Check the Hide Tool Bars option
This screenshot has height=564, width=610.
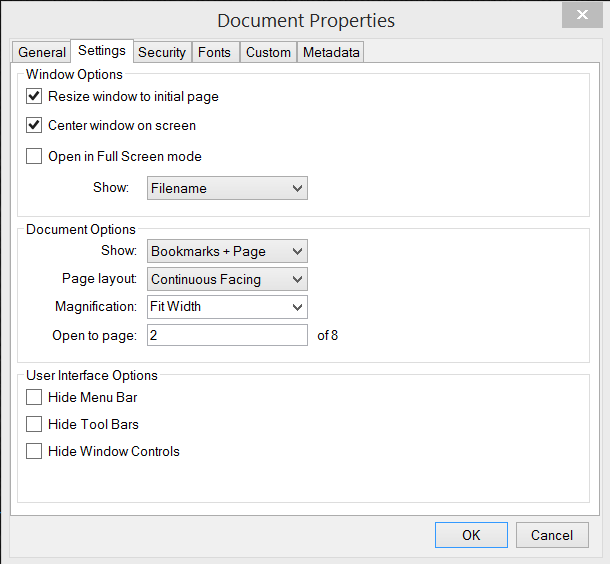tap(34, 424)
